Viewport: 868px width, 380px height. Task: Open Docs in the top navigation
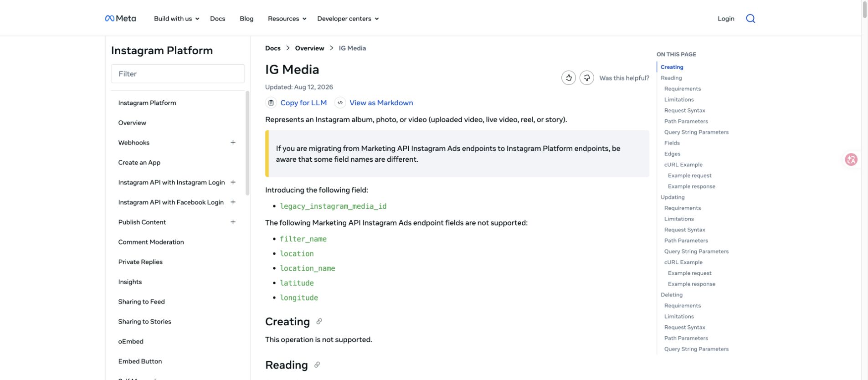click(x=217, y=19)
